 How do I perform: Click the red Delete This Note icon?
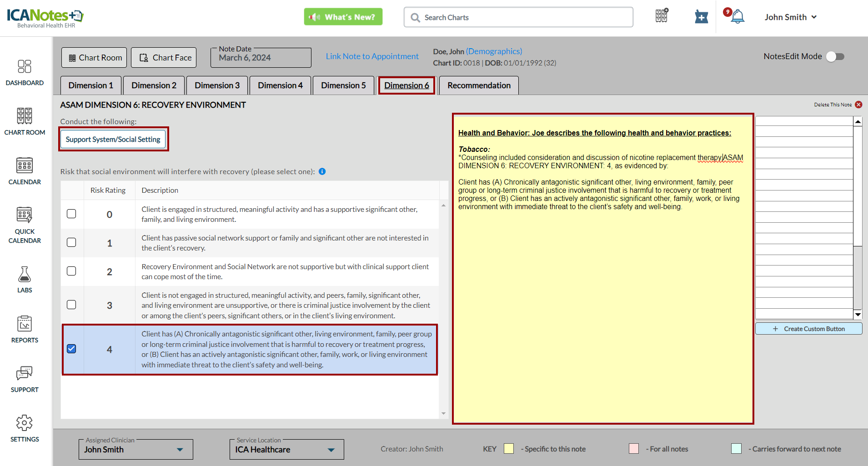(x=858, y=105)
